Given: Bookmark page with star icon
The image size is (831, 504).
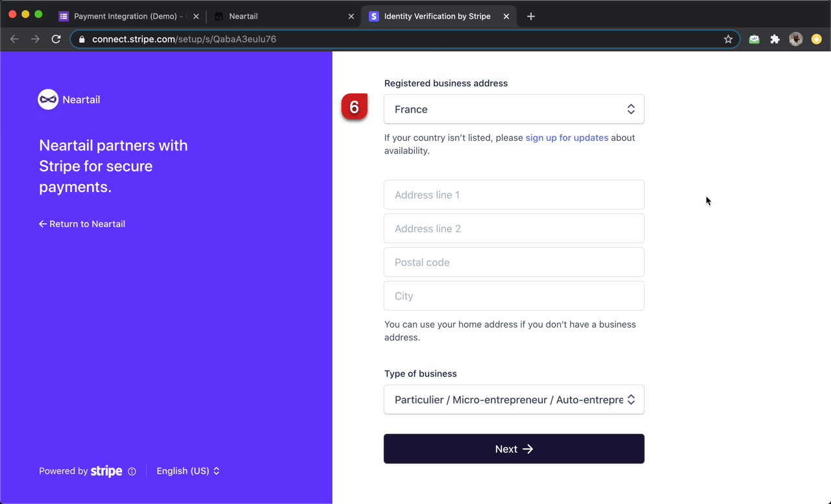Looking at the screenshot, I should (728, 39).
